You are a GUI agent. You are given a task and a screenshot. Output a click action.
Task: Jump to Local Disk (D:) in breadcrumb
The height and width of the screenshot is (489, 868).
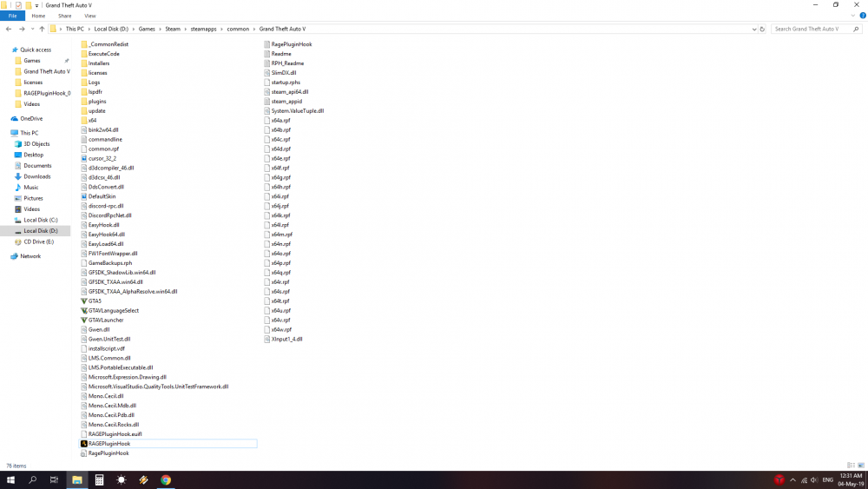point(111,29)
